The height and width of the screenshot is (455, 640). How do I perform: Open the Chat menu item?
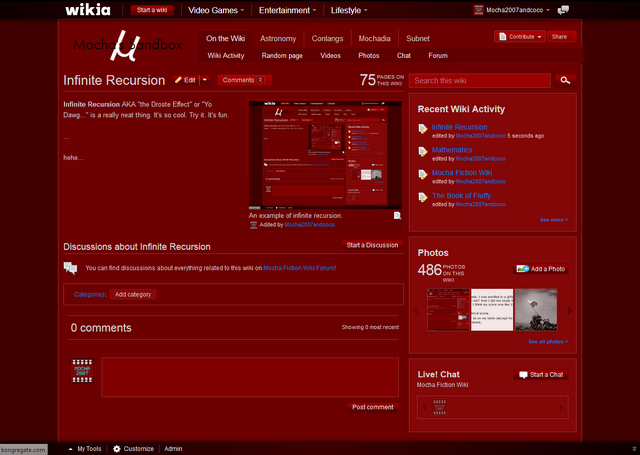pos(404,55)
